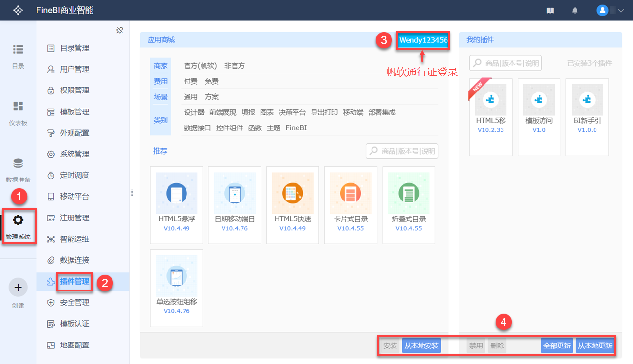This screenshot has height=364, width=633.
Task: Click the 定时调度 clock icon
Action: click(x=51, y=175)
